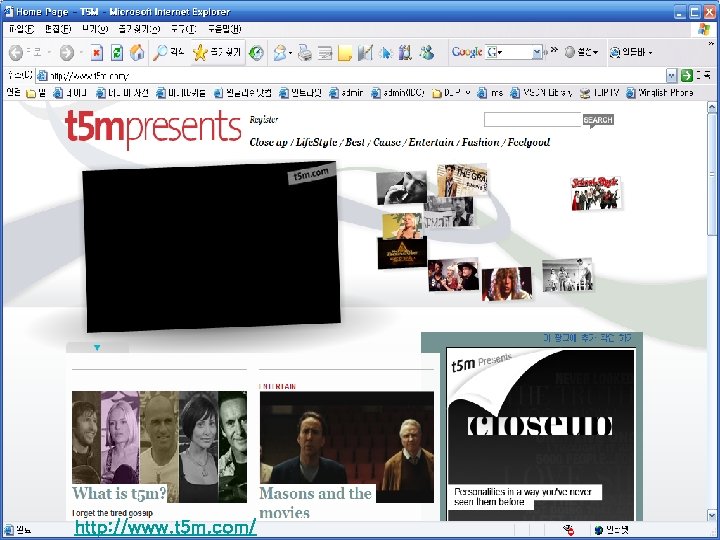Click the Register link near the logo

(x=264, y=120)
